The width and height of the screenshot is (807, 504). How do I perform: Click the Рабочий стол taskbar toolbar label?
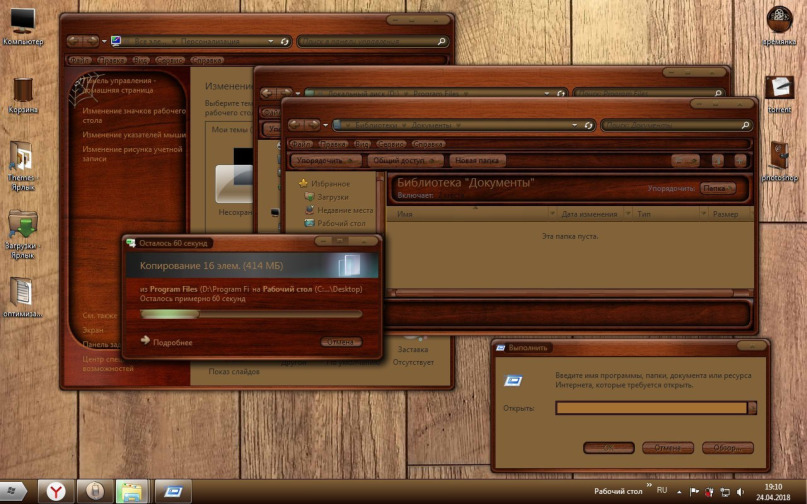pyautogui.click(x=618, y=491)
